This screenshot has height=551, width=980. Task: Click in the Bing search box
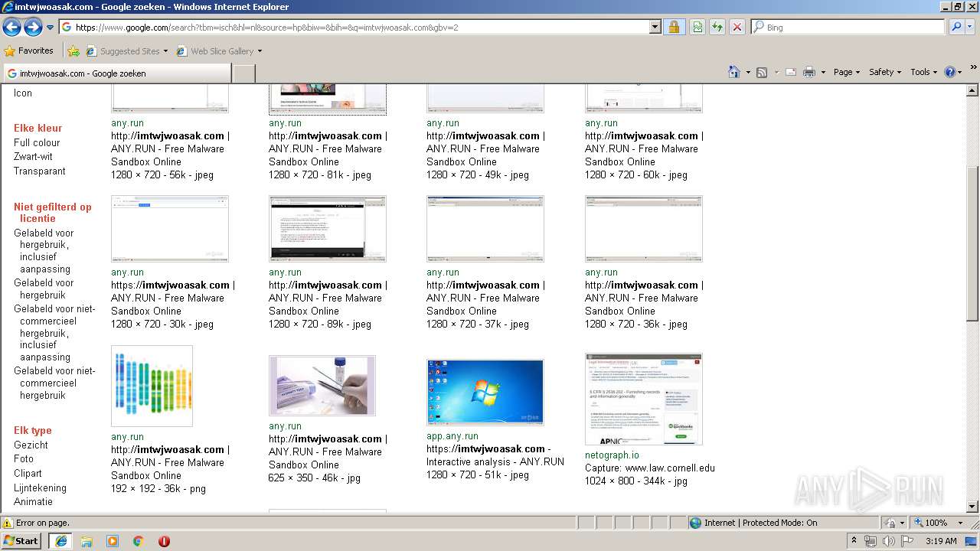(x=848, y=27)
